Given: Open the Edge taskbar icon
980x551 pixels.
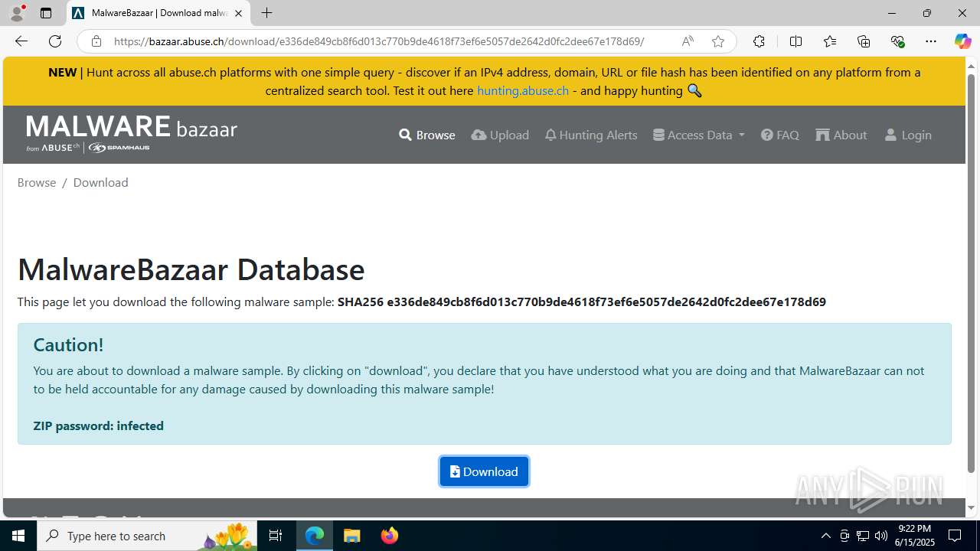Looking at the screenshot, I should tap(315, 536).
